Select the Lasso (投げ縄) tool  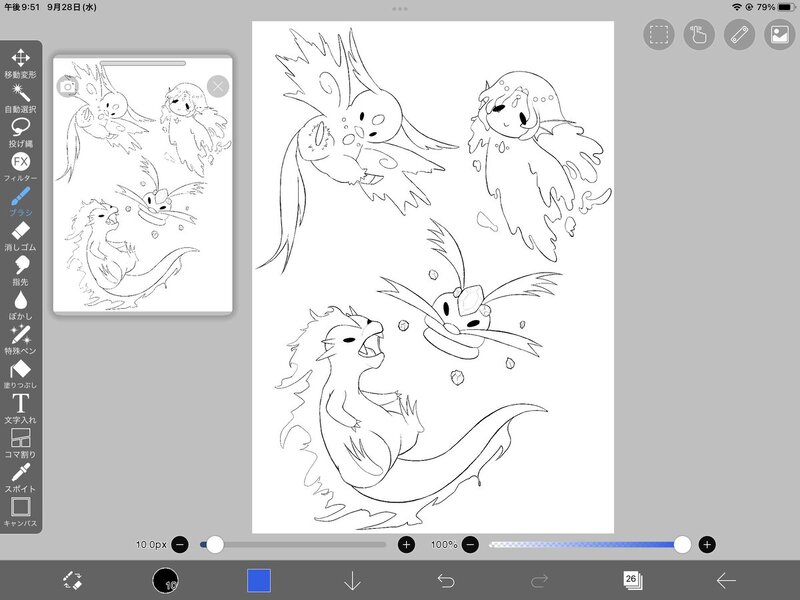(20, 132)
